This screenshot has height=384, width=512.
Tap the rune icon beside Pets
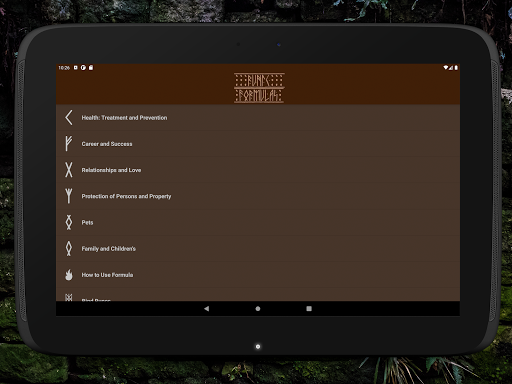[x=69, y=222]
